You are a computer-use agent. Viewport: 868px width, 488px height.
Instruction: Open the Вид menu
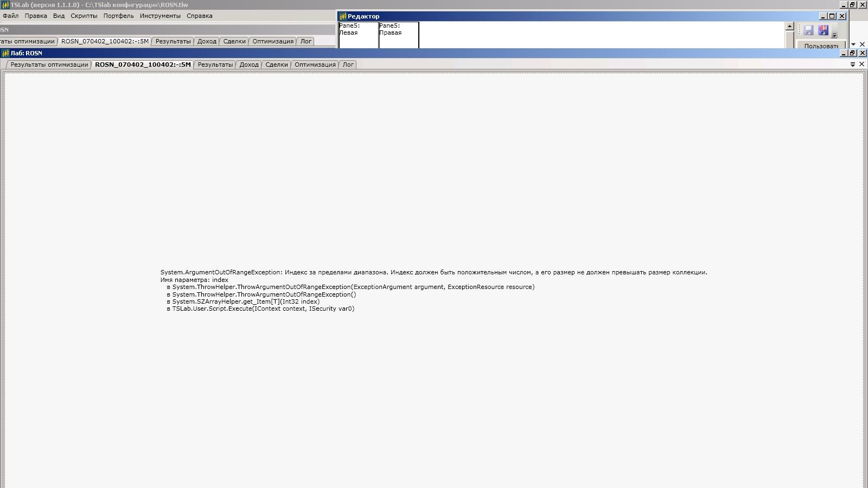[59, 16]
